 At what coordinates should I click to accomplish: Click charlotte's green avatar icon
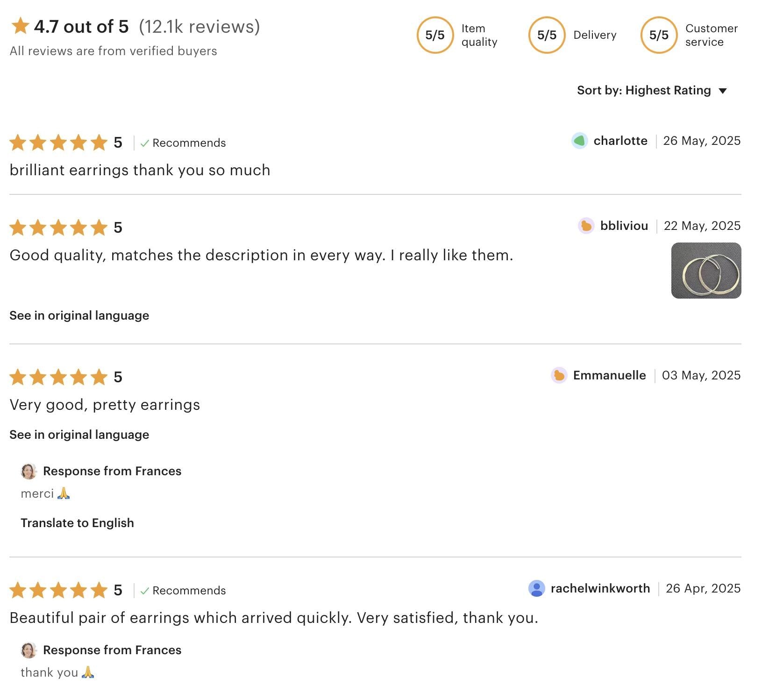(579, 141)
